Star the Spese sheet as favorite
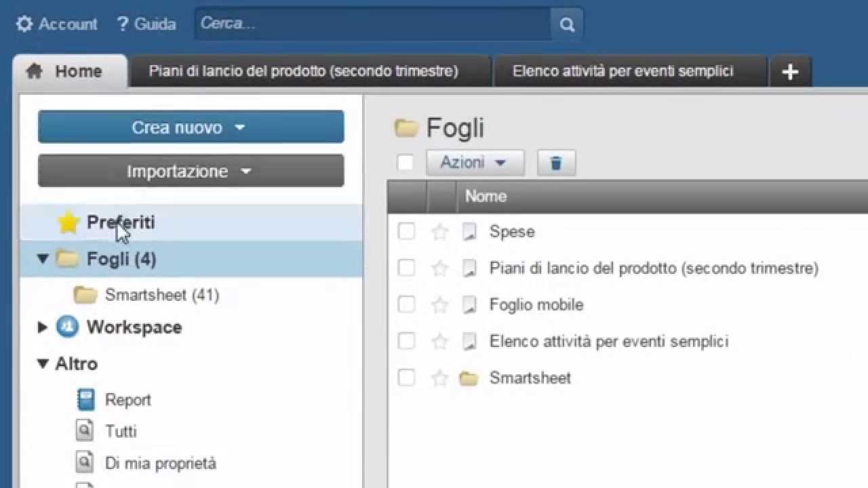 tap(440, 232)
